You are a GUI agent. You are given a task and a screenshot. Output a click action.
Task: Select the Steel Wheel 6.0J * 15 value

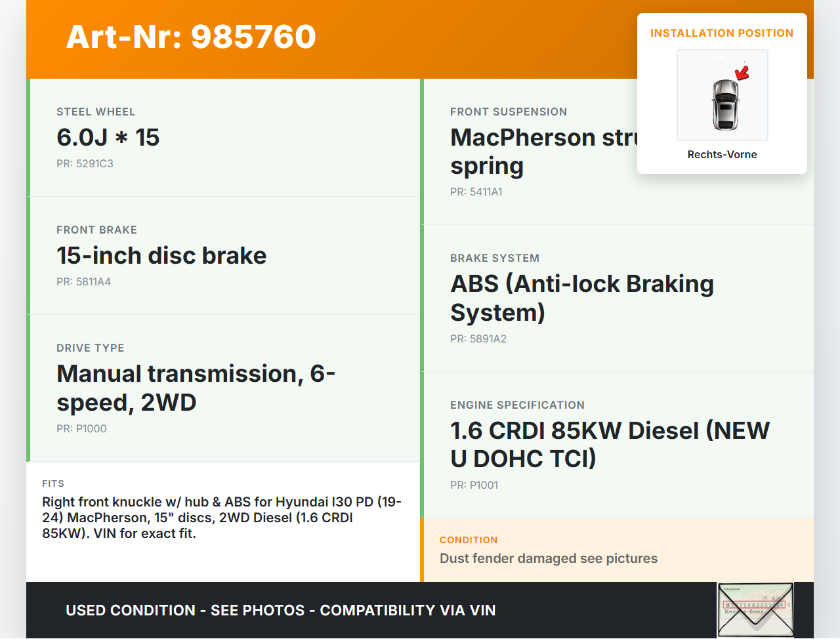(x=108, y=138)
